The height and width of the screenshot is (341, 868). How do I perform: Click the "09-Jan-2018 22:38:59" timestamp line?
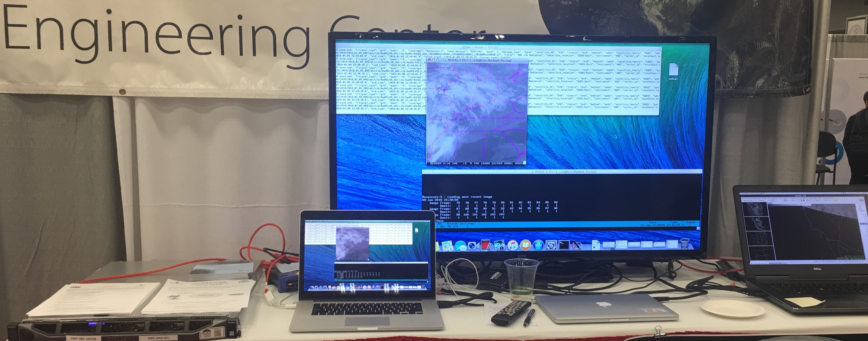[440, 200]
